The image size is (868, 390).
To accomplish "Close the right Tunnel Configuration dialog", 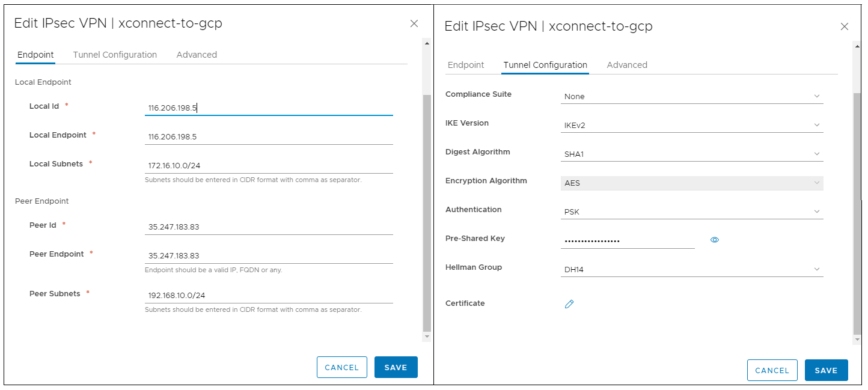I will click(x=844, y=26).
